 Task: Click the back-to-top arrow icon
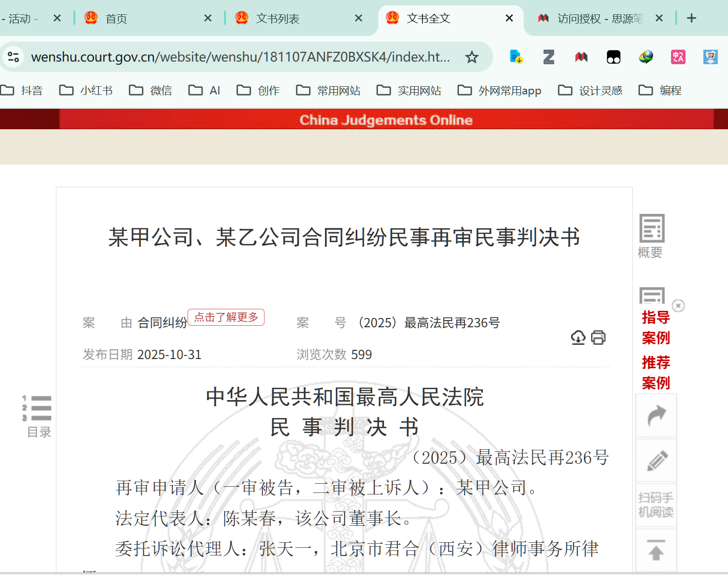656,550
